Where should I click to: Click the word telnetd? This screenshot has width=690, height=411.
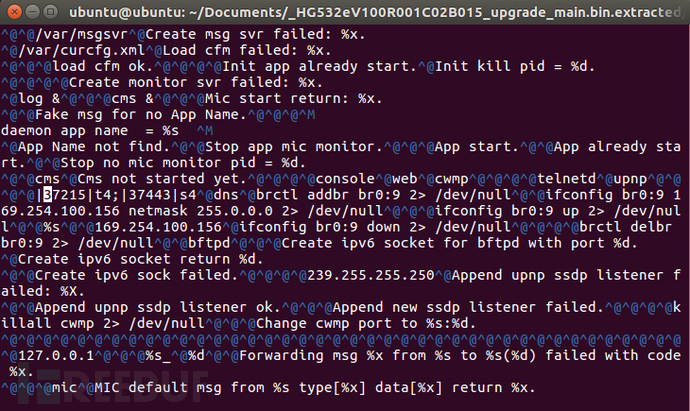coord(566,179)
